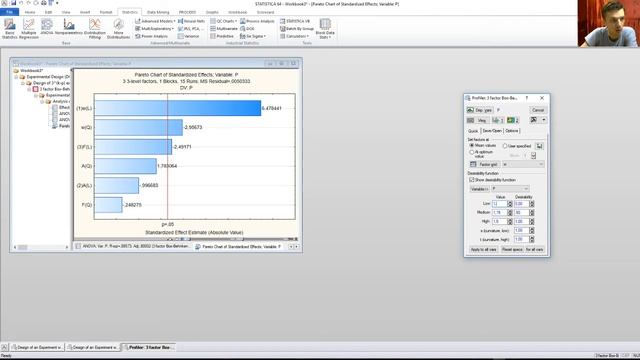Screen dimensions: 640x360
Task: Select the At optimum value radio option
Action: click(481, 154)
